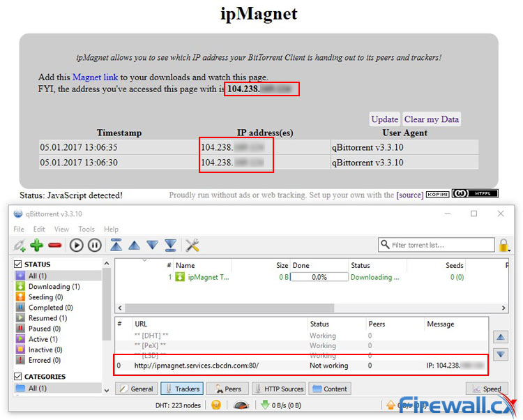
Task: Toggle the CATEGORIES checkbox
Action: [18, 376]
